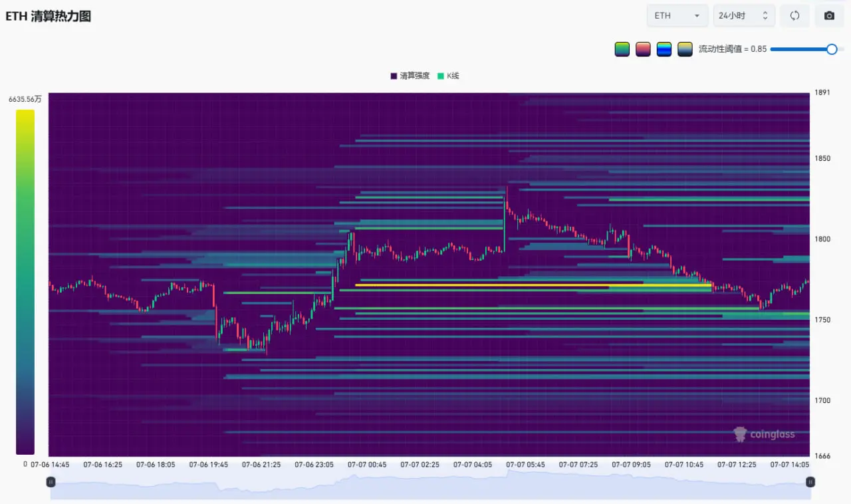Click the liquidation intensity color scale bar
This screenshot has width=851, height=504.
pyautogui.click(x=25, y=282)
